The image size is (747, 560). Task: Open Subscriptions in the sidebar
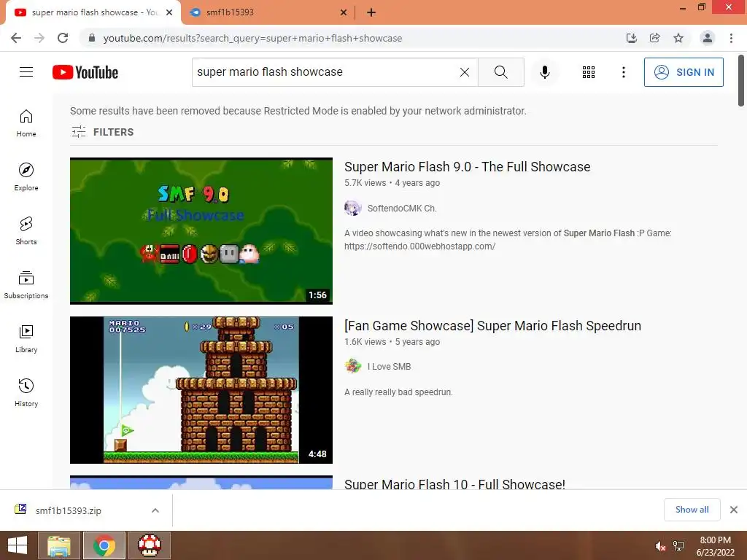point(26,285)
